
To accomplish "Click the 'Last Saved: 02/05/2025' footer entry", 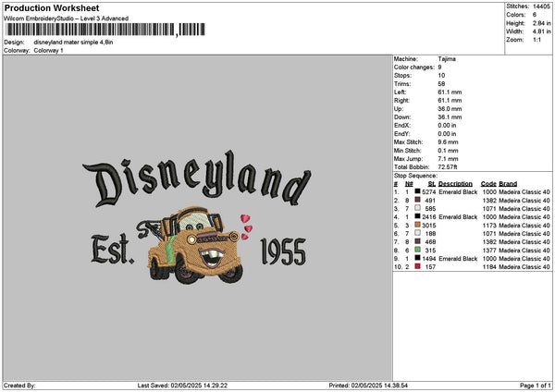I will click(182, 386).
